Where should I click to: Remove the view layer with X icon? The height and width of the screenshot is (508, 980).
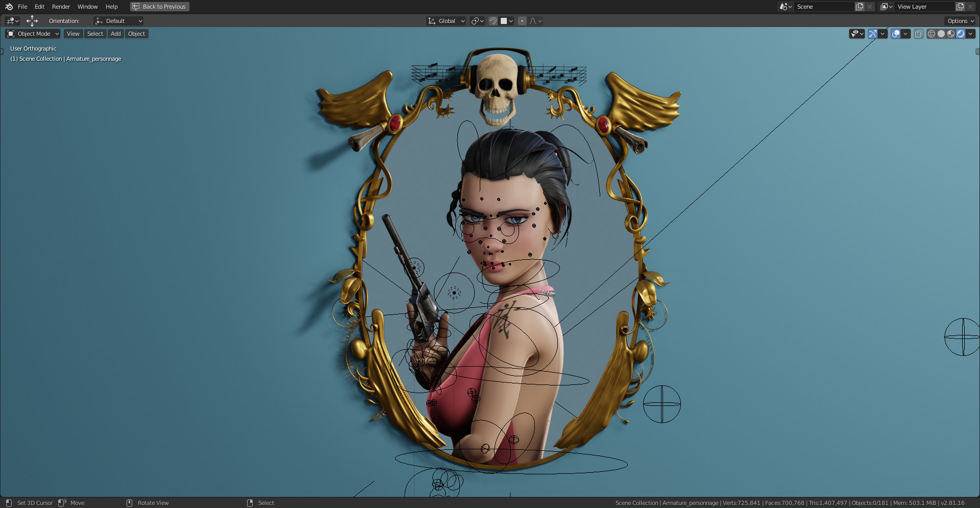970,7
